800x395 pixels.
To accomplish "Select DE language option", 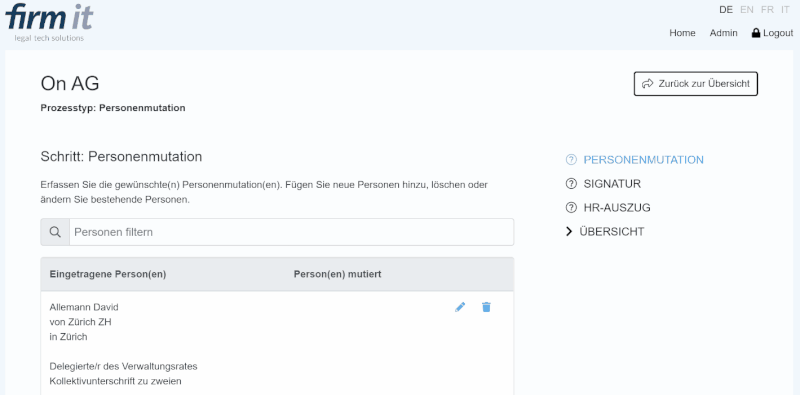I will [726, 10].
